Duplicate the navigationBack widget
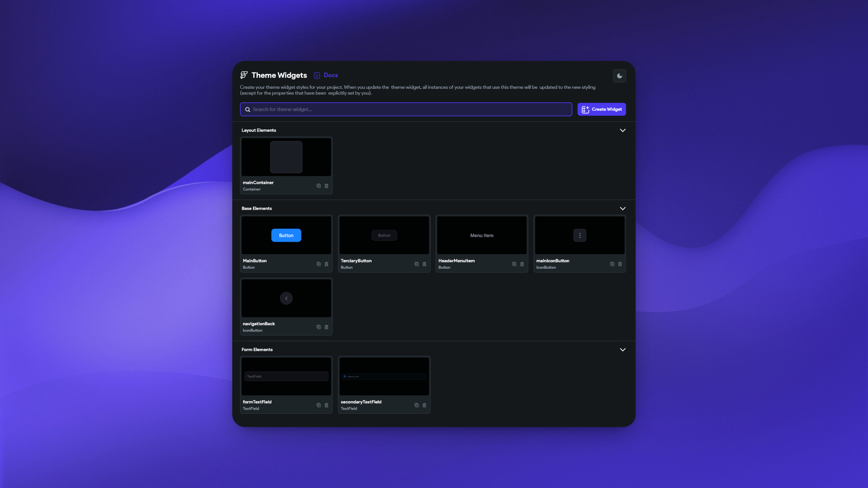The height and width of the screenshot is (488, 868). pyautogui.click(x=318, y=327)
